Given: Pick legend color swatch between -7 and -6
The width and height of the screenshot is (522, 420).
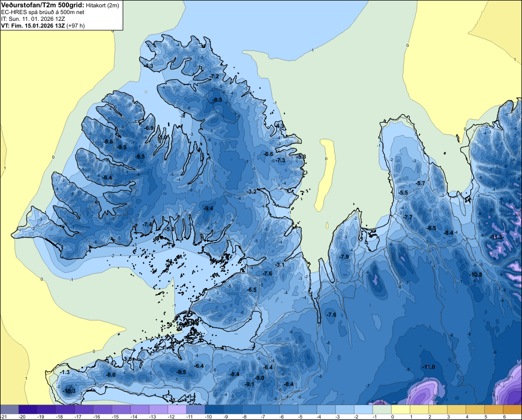Looking at the screenshot, I should click(270, 410).
